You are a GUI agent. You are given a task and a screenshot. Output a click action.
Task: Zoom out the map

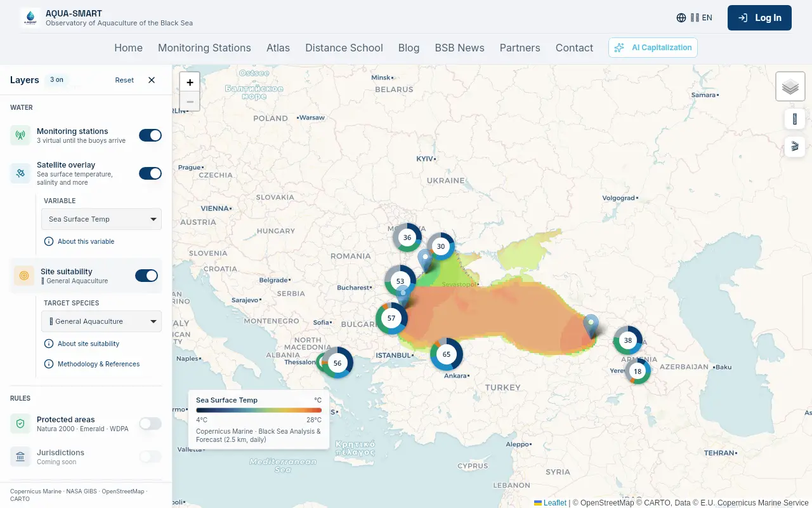190,102
